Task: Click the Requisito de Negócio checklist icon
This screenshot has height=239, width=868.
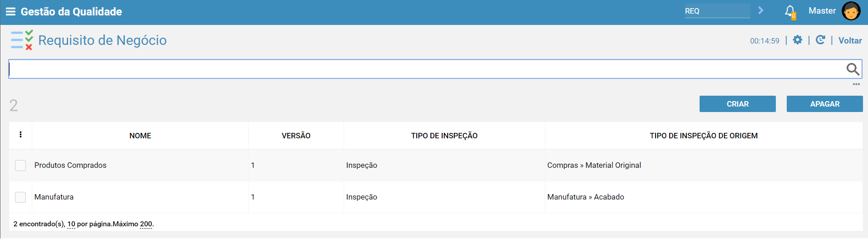Action: click(x=22, y=40)
